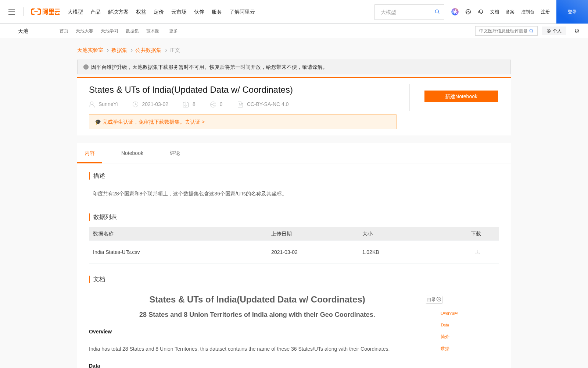Click the 天池 brand title
The height and width of the screenshot is (368, 588).
(23, 31)
